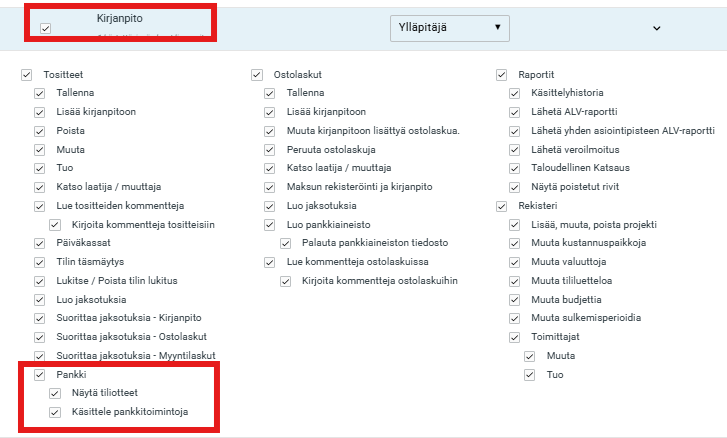Screen dimensions: 727x438
Task: Click the Taloudellinen Katsaus label
Action: coord(581,168)
